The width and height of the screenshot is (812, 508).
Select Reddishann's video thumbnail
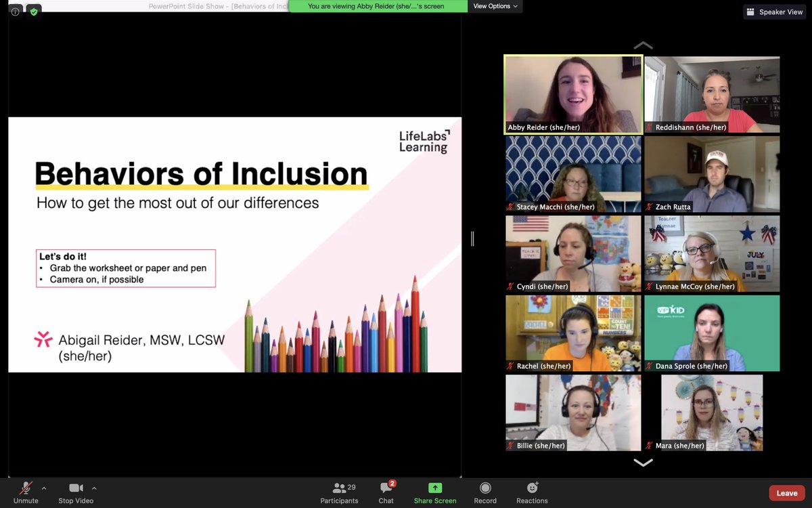(x=712, y=94)
